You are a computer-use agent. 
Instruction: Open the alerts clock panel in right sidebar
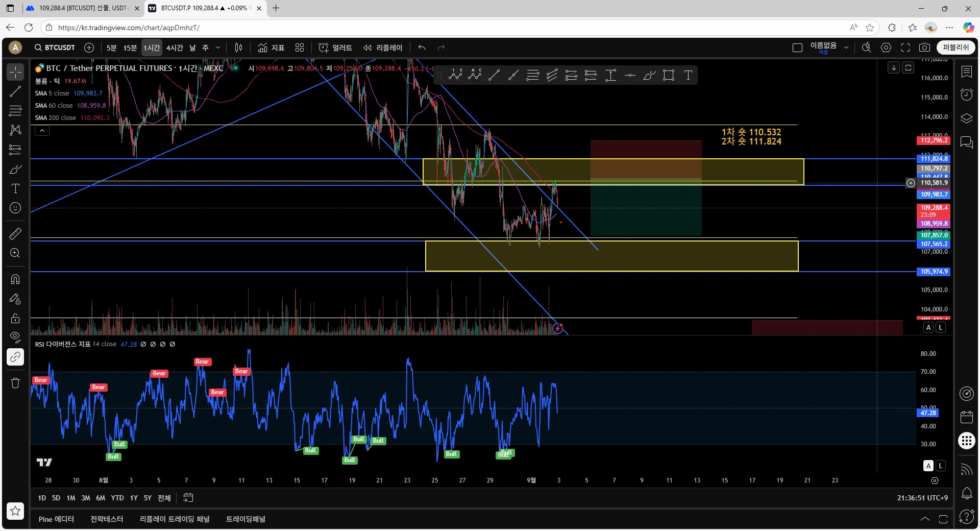(x=967, y=94)
